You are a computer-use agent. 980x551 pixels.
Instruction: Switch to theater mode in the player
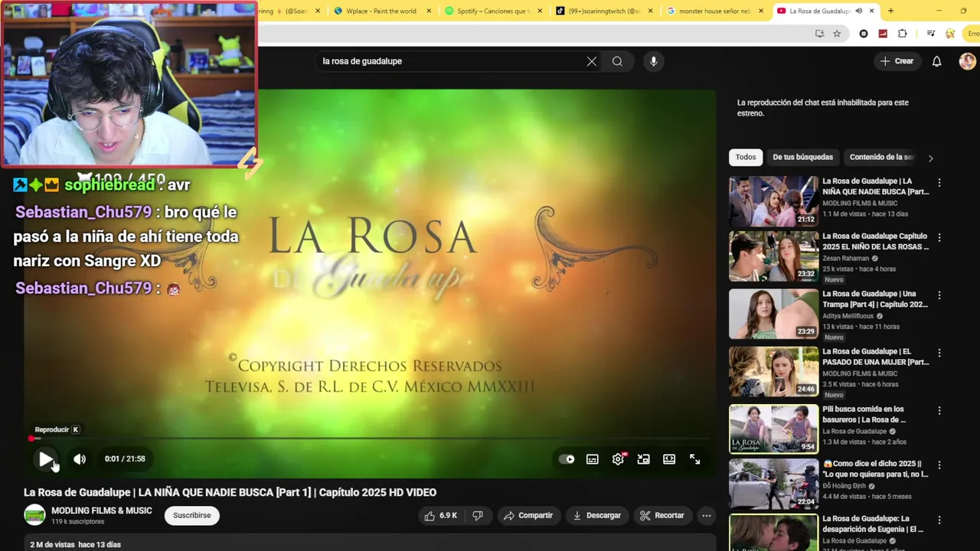tap(669, 459)
